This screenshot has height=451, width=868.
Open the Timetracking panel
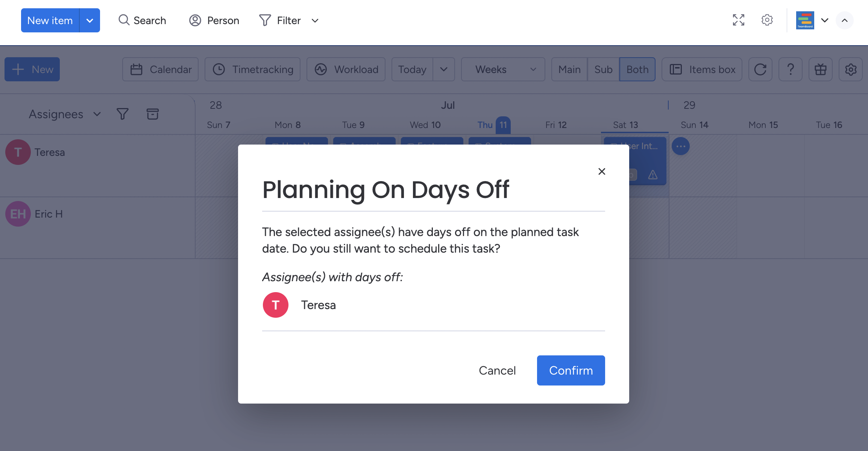click(252, 69)
